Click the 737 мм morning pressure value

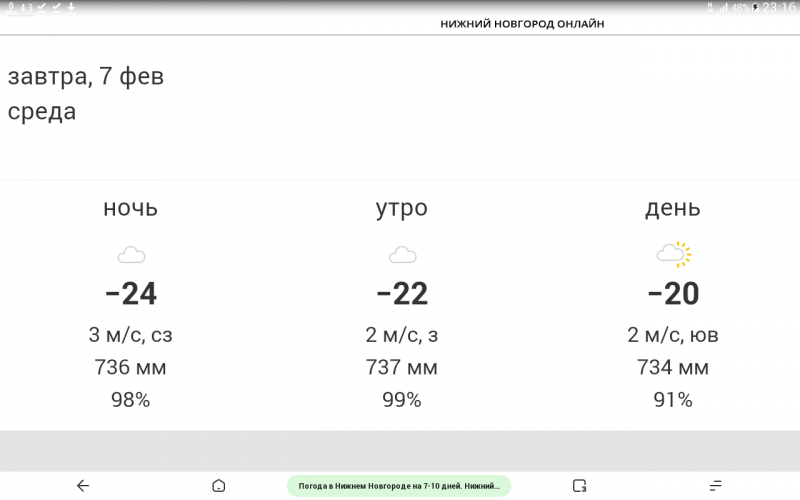(x=402, y=367)
